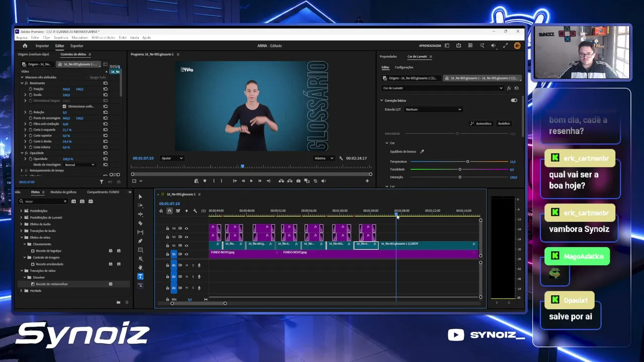Click the filter properties funnel icon
Viewport: 644px width, 362px height.
click(102, 182)
